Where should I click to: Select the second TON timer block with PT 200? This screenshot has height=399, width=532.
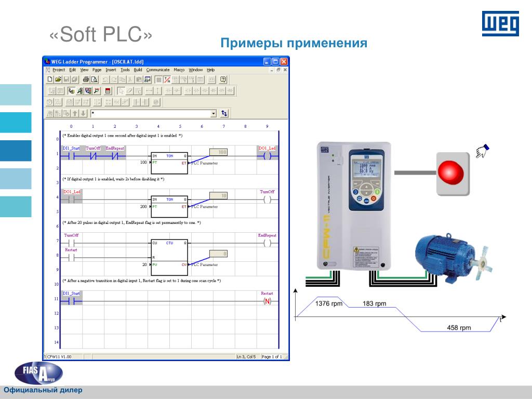[169, 206]
